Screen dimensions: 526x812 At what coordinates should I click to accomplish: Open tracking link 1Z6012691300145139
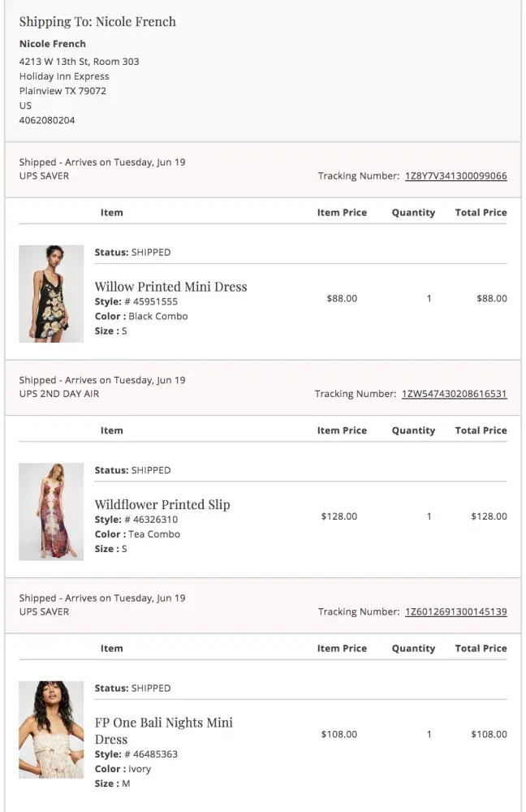coord(455,611)
